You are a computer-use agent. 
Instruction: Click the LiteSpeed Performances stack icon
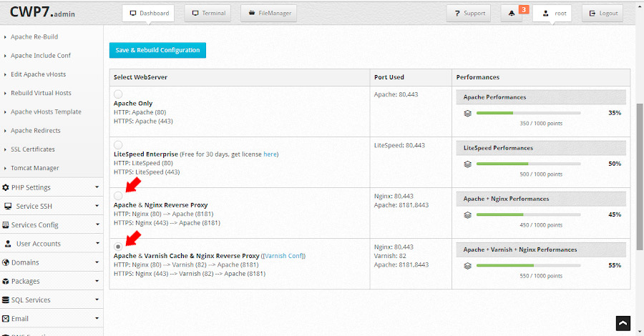pos(467,164)
